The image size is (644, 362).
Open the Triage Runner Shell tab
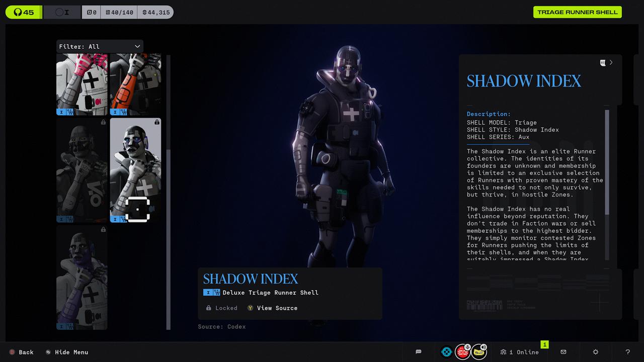point(577,12)
